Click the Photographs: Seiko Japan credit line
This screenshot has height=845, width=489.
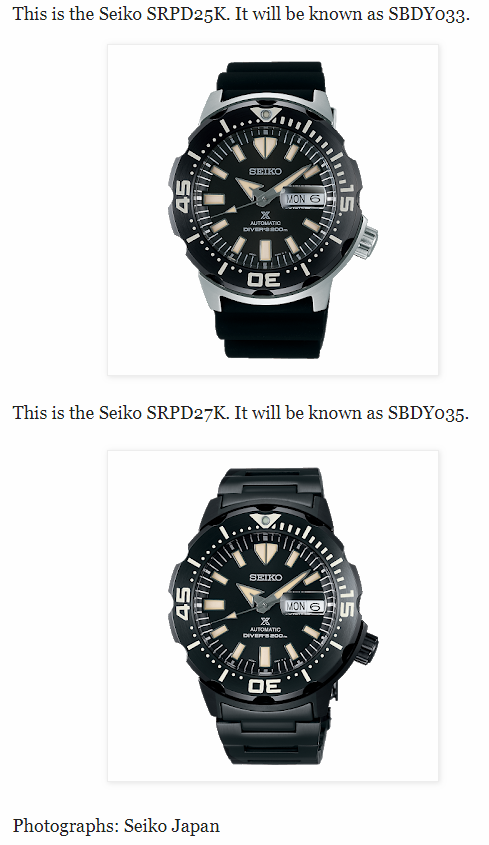pos(116,826)
